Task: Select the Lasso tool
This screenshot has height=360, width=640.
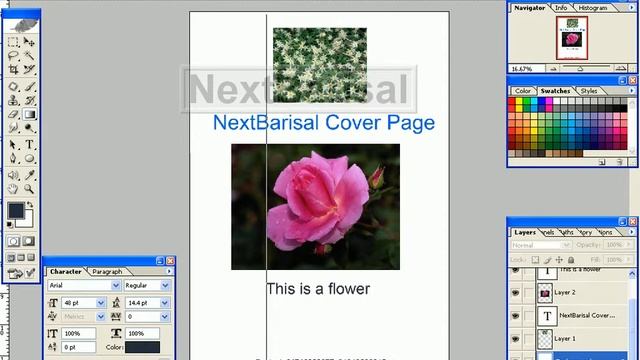Action: (13, 56)
